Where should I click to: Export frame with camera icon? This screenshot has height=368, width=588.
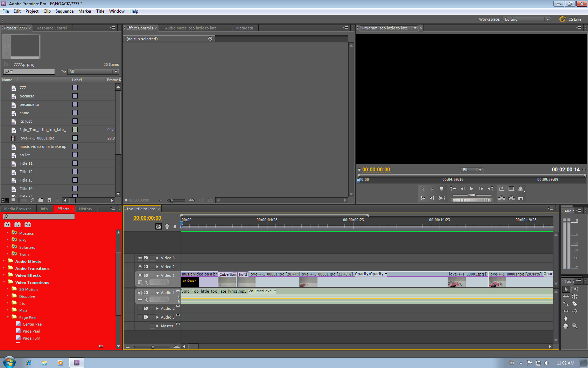click(521, 198)
